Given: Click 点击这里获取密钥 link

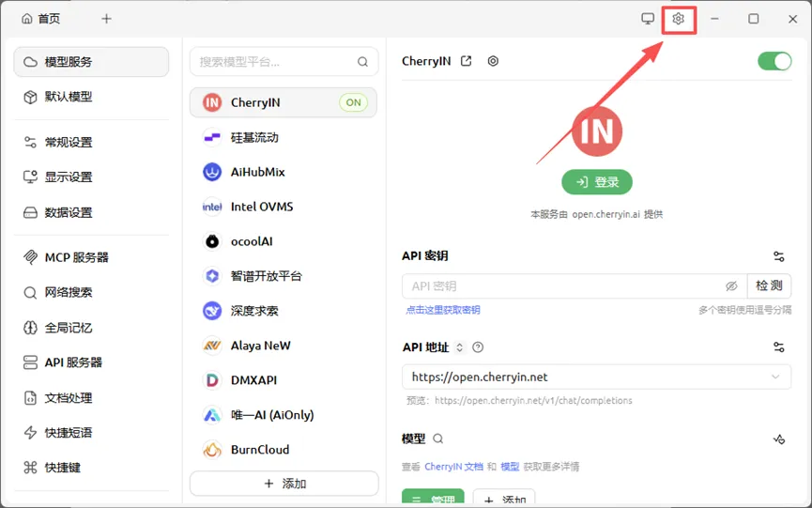Looking at the screenshot, I should (443, 310).
